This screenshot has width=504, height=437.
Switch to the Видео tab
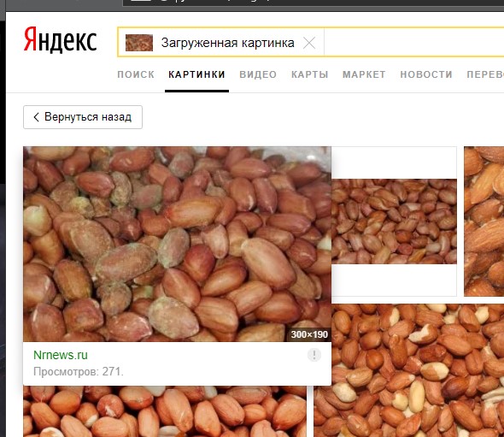click(258, 74)
